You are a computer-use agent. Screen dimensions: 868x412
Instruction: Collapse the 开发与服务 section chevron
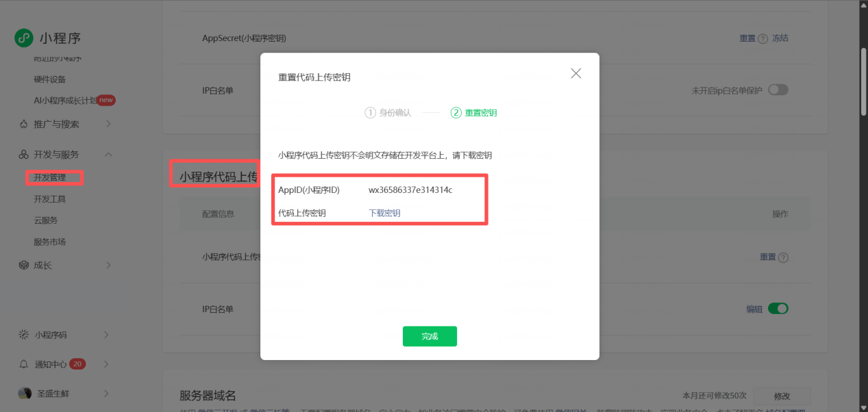(108, 155)
